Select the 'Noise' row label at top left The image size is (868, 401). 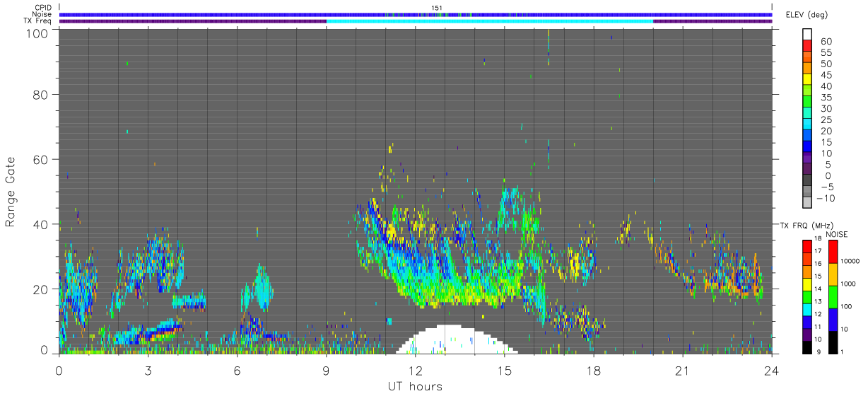[42, 14]
